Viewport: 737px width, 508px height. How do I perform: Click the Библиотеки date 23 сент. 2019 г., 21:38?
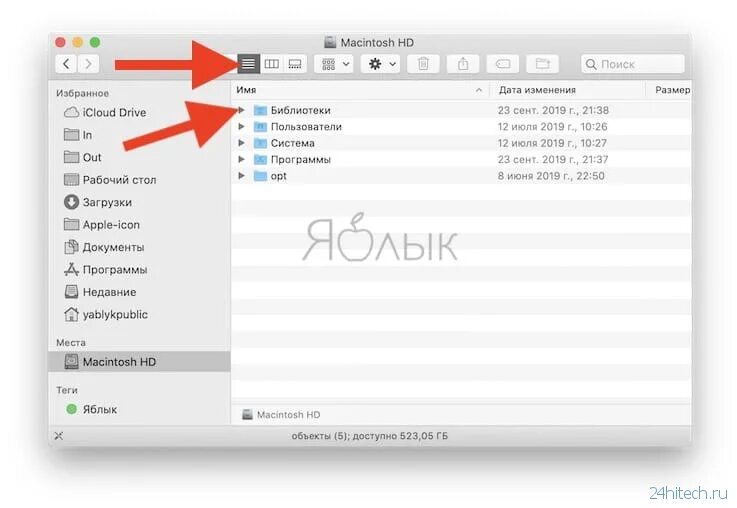click(x=553, y=110)
